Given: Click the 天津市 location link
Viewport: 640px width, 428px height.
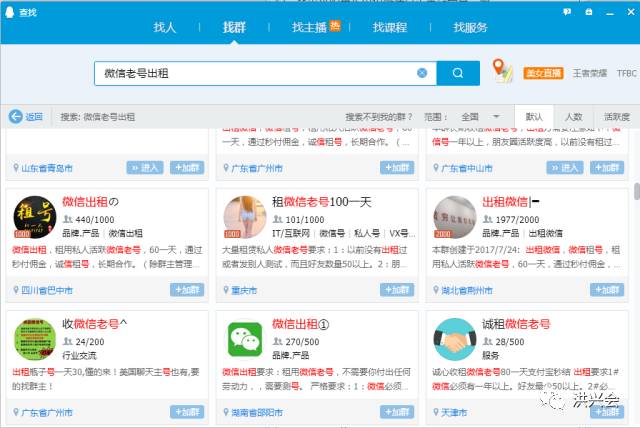Looking at the screenshot, I should click(454, 412).
